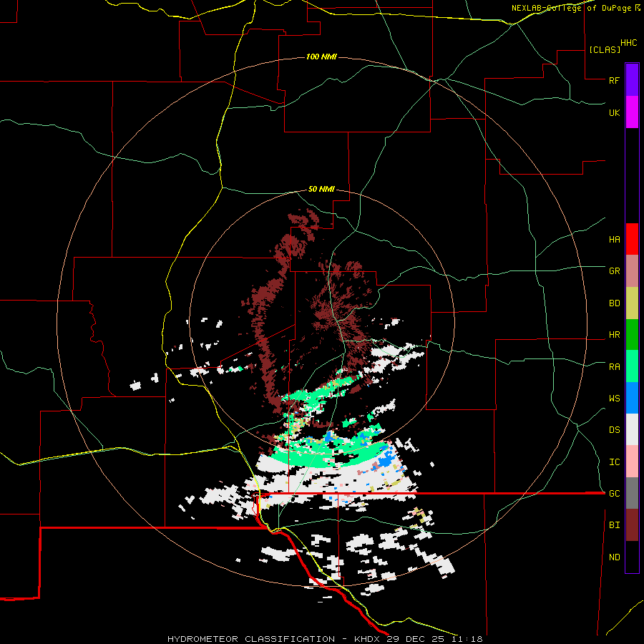Select the IC pink legend swatch
Screen dimensions: 644x644
point(632,462)
